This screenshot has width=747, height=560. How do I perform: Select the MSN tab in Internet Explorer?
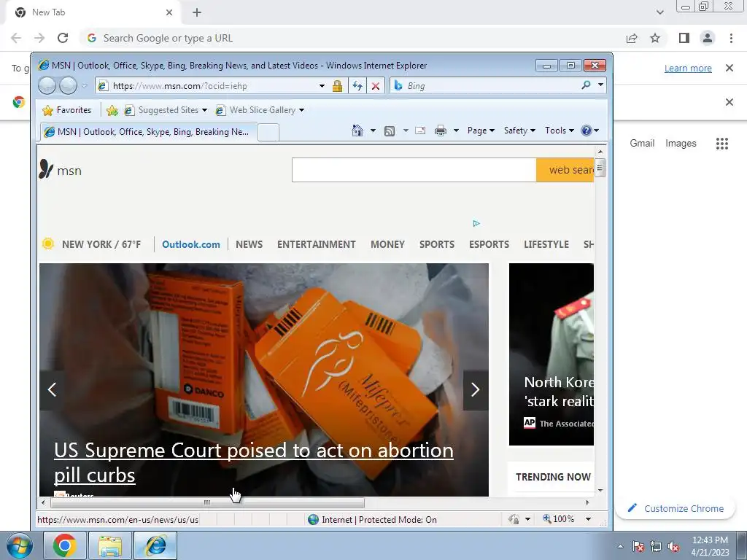[149, 132]
